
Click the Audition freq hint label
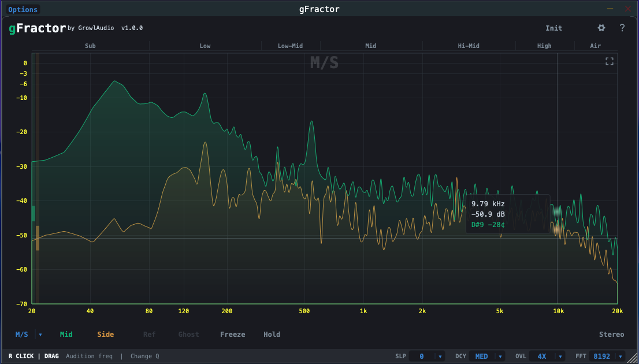click(x=90, y=356)
